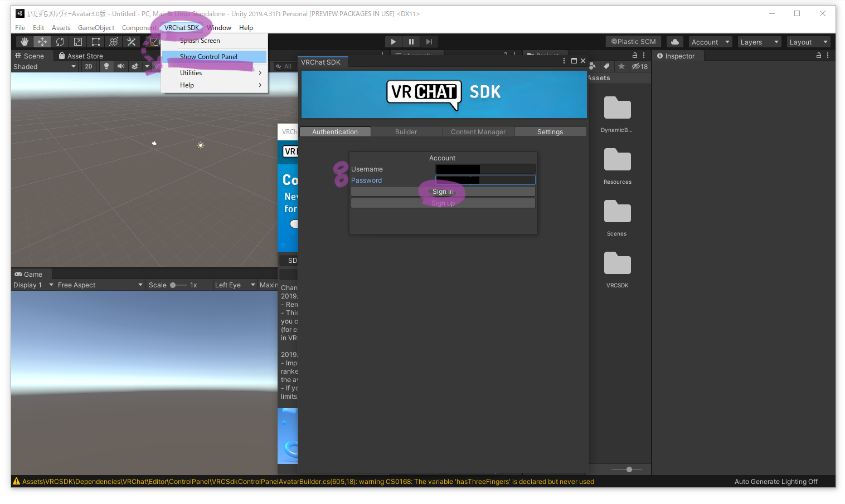The image size is (845, 504).
Task: Open cloud services icon
Action: coord(675,42)
